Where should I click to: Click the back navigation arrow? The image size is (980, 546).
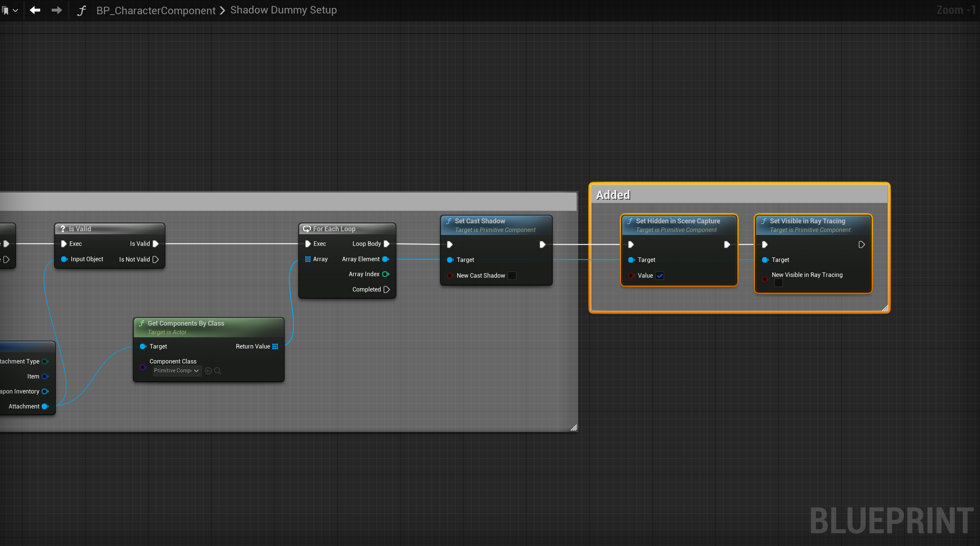point(35,10)
